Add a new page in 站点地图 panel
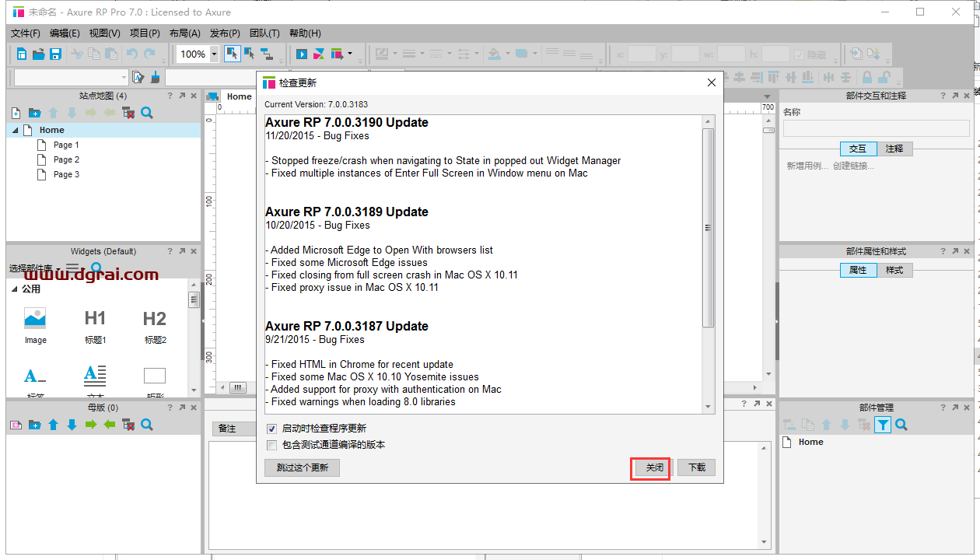980x560 pixels. point(15,113)
